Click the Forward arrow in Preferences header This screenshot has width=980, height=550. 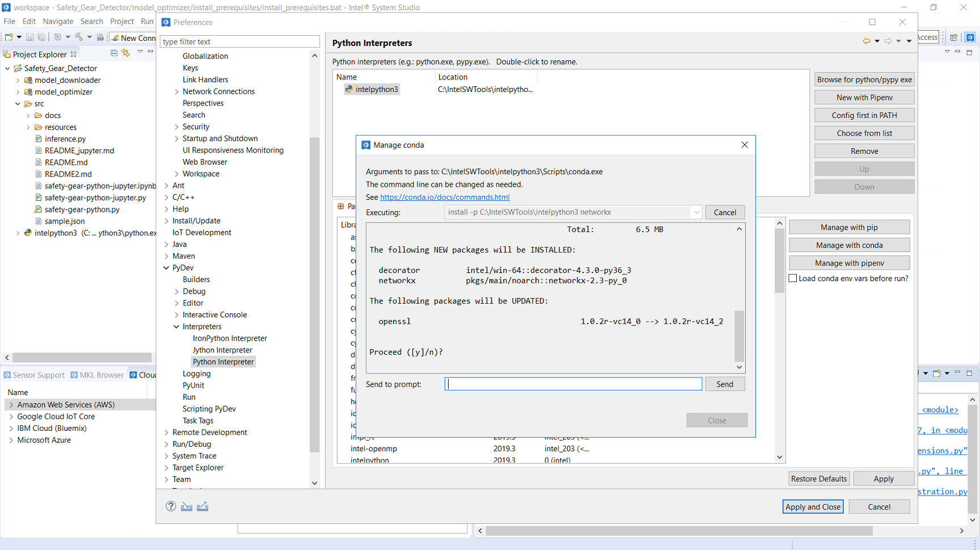pyautogui.click(x=888, y=41)
